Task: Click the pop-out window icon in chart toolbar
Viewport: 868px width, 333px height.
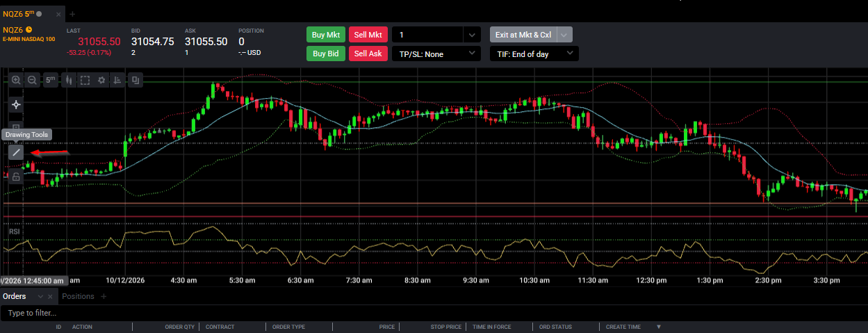Action: [135, 81]
